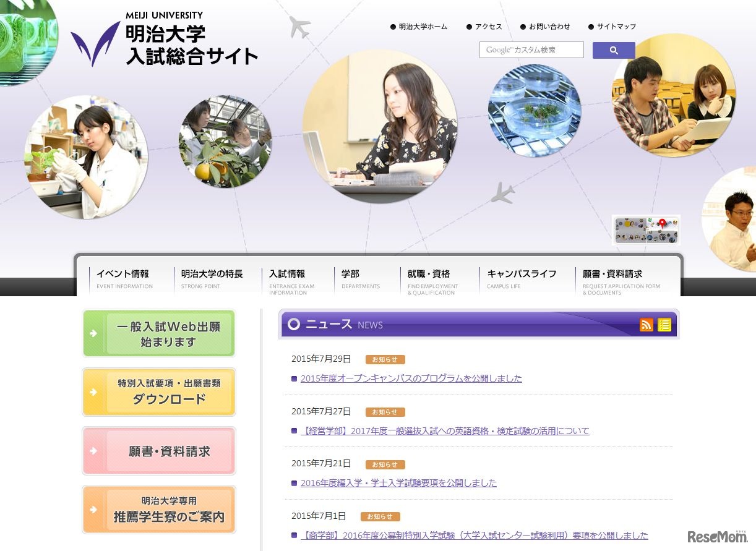Open the open campus program news link

411,378
